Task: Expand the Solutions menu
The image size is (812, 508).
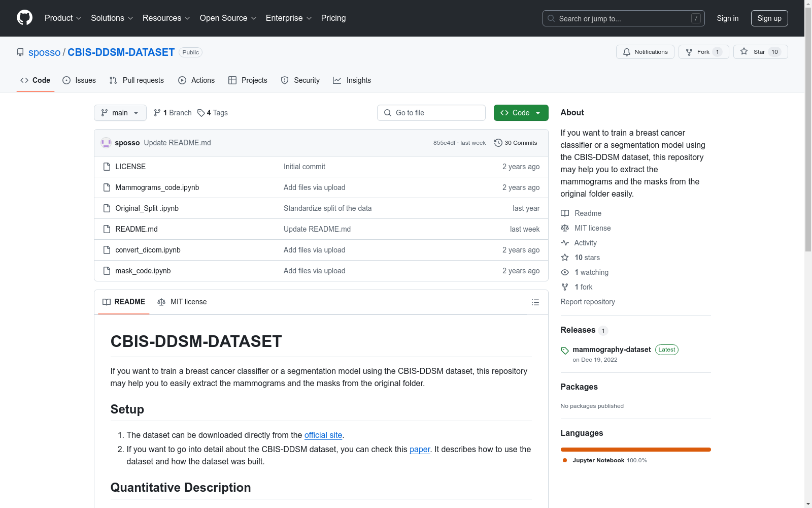Action: [x=112, y=18]
